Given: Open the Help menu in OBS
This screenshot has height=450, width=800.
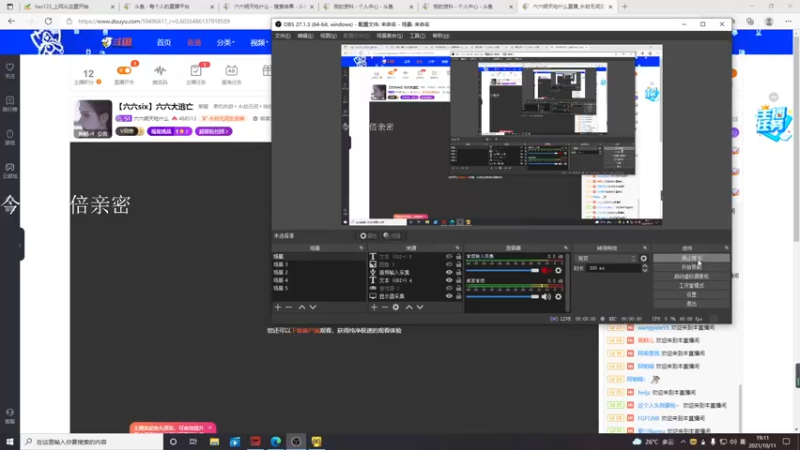Looking at the screenshot, I should [441, 36].
